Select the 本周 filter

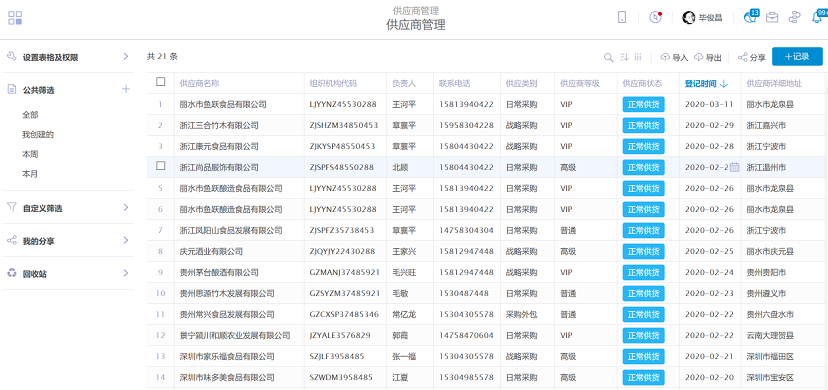(30, 154)
